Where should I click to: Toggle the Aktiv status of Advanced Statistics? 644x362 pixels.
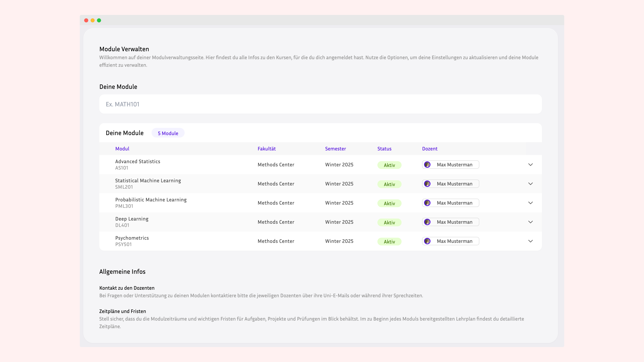tap(389, 165)
